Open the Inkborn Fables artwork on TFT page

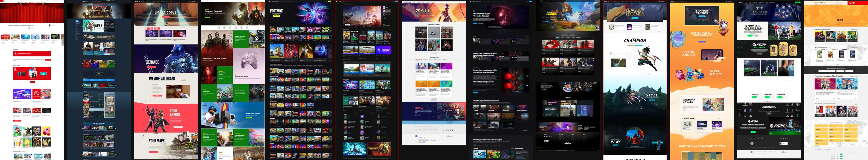[713, 105]
